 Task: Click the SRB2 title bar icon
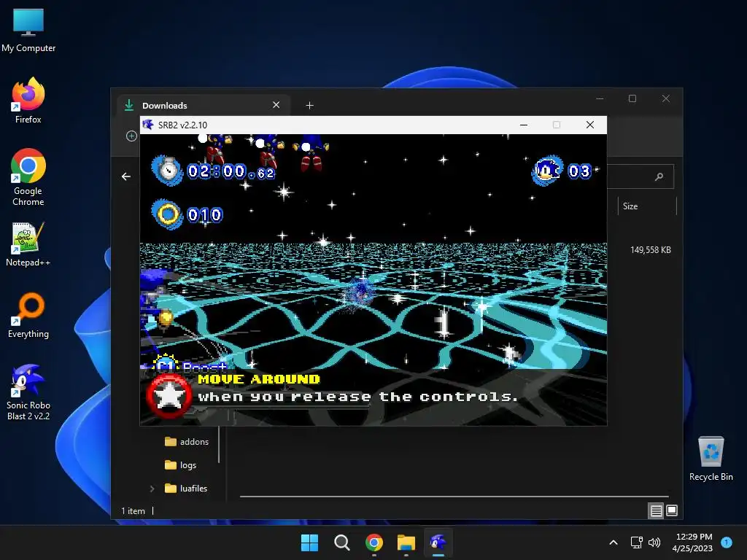(148, 125)
